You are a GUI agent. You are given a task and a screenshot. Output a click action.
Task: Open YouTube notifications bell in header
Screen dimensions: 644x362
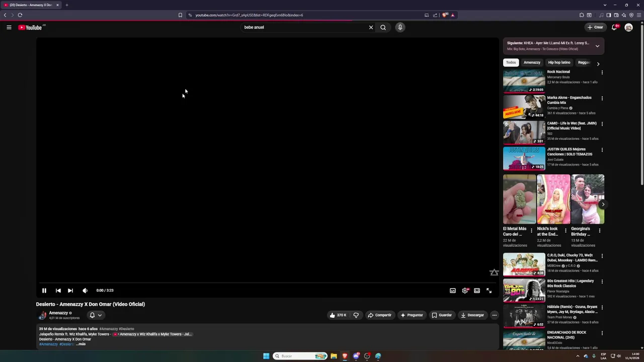[x=614, y=27]
